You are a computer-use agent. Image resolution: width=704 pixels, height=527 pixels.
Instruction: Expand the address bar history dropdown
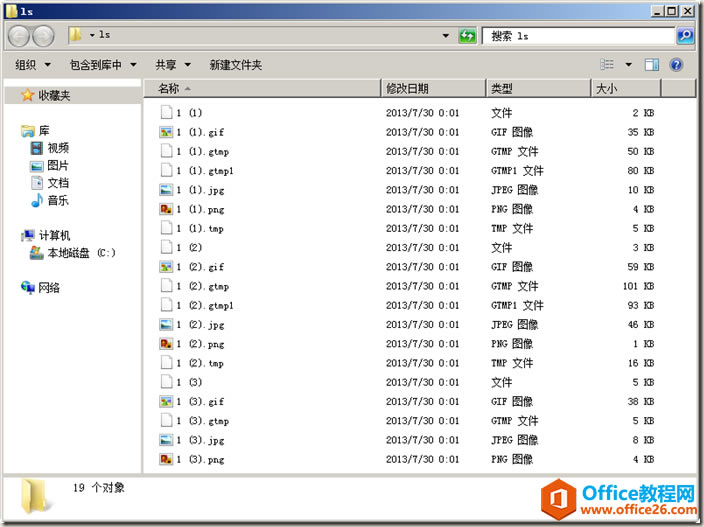446,36
